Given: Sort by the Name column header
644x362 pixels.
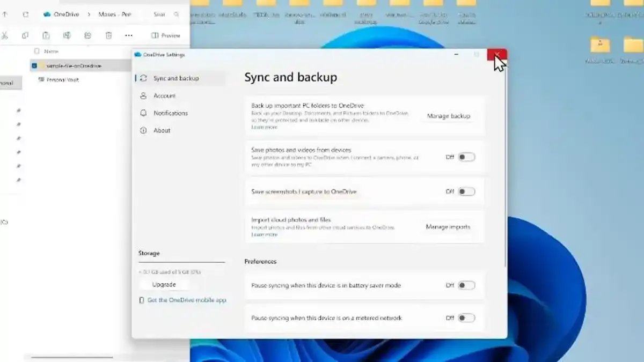Looking at the screenshot, I should coord(51,51).
